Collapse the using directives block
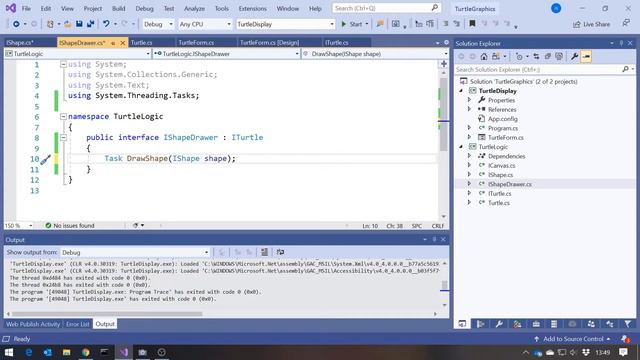Viewport: 640px width, 360px height. pos(63,64)
